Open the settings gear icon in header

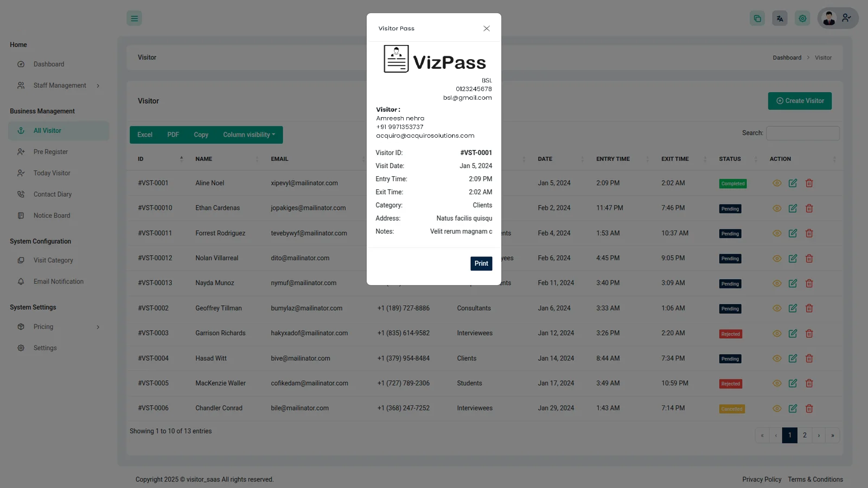pyautogui.click(x=802, y=18)
